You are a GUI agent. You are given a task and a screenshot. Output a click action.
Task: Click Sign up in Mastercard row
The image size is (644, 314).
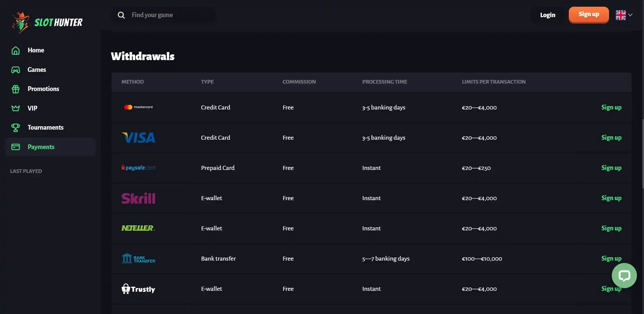click(611, 107)
